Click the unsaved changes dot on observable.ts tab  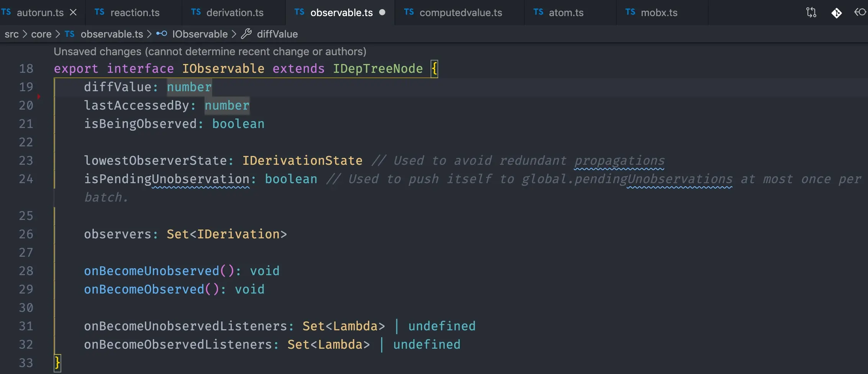pyautogui.click(x=382, y=12)
